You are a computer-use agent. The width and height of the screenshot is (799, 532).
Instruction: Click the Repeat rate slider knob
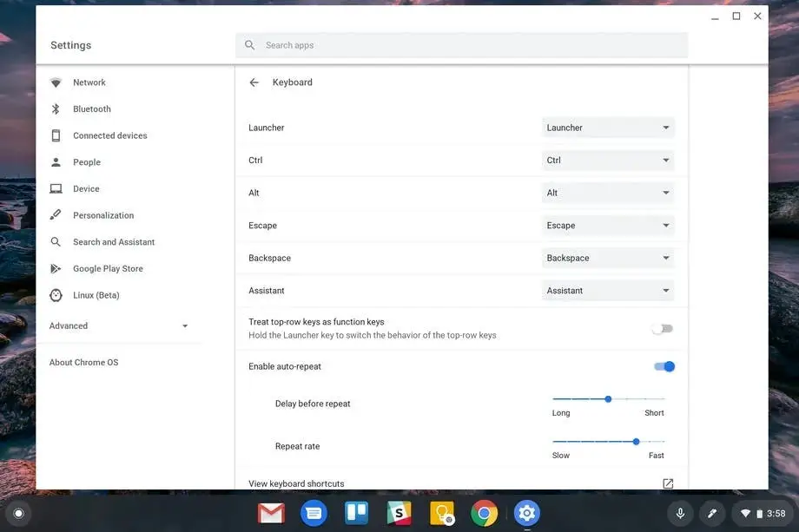[x=636, y=442]
